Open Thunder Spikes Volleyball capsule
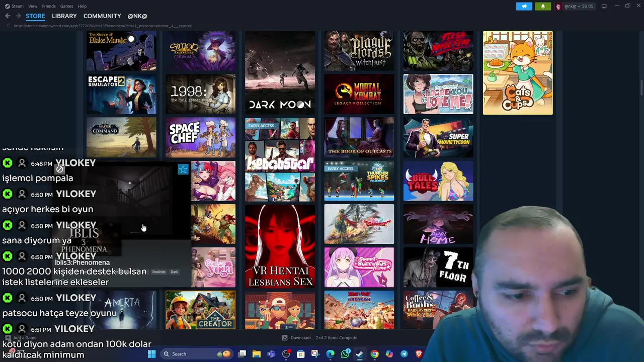 [x=359, y=181]
